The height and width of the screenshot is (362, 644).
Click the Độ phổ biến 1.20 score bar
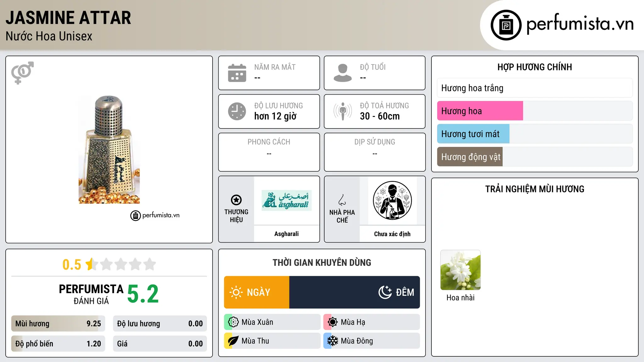58,344
